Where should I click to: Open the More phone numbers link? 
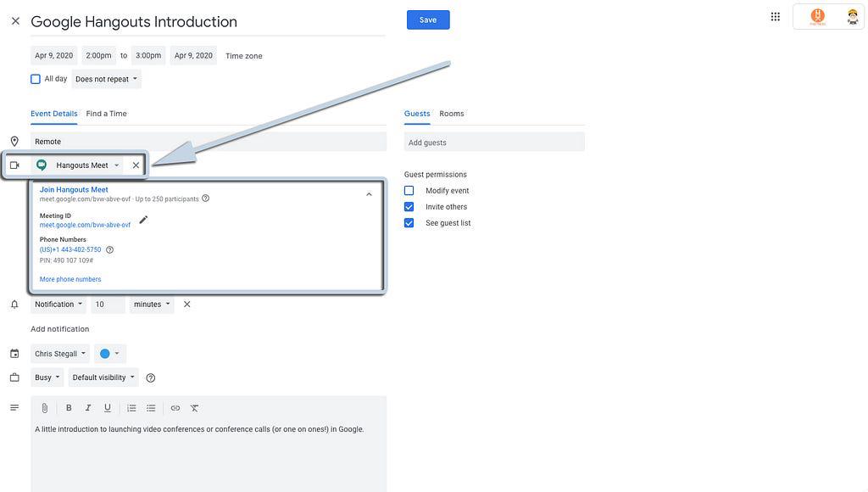70,279
